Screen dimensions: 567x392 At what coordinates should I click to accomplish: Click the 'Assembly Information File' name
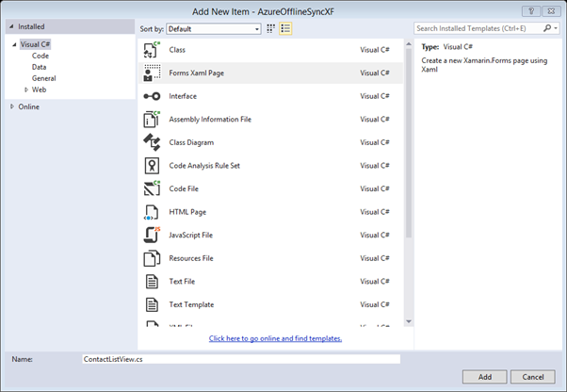click(x=210, y=120)
